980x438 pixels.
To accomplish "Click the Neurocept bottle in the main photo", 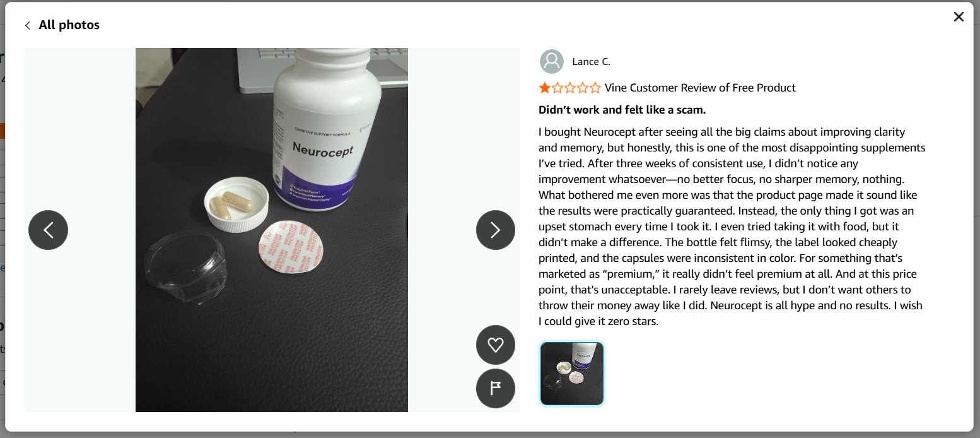I will point(327,126).
